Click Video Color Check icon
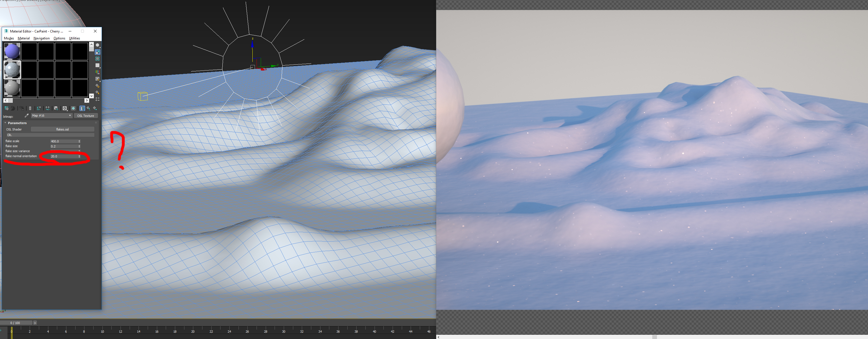 98,72
